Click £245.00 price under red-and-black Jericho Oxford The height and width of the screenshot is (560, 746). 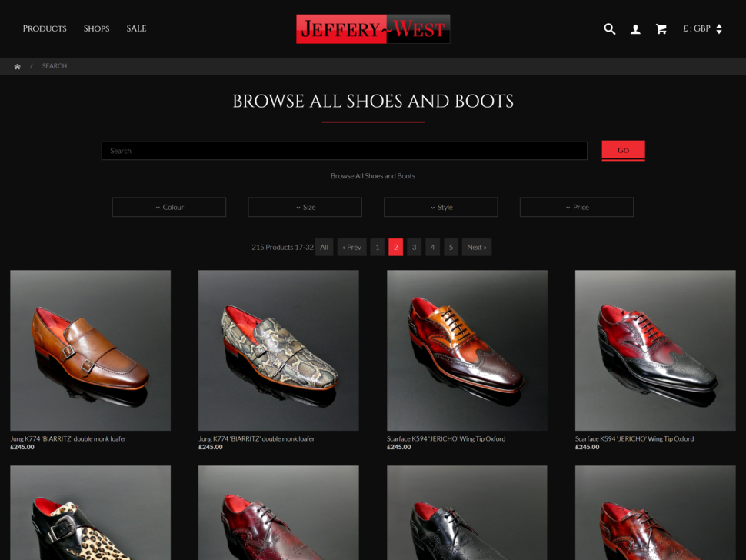pos(588,447)
